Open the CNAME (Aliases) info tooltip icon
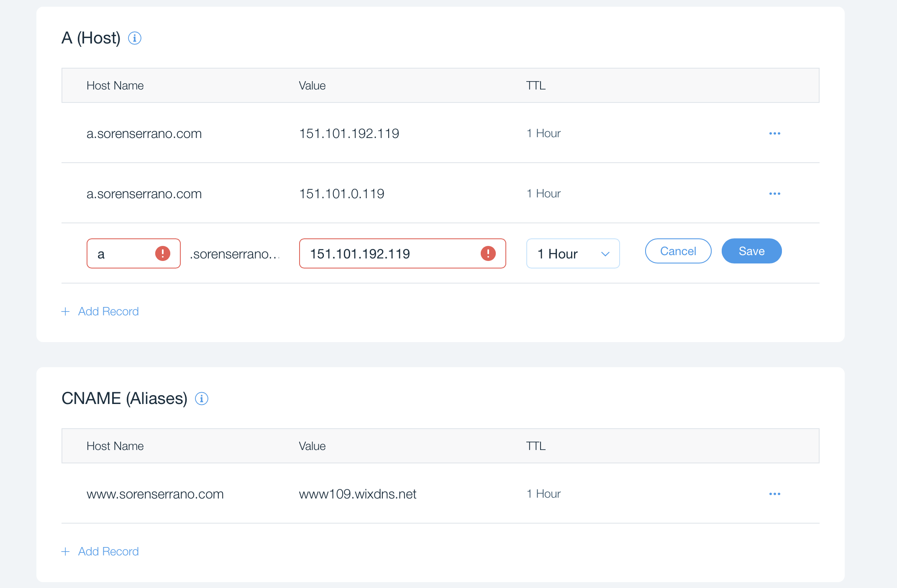 pyautogui.click(x=202, y=399)
